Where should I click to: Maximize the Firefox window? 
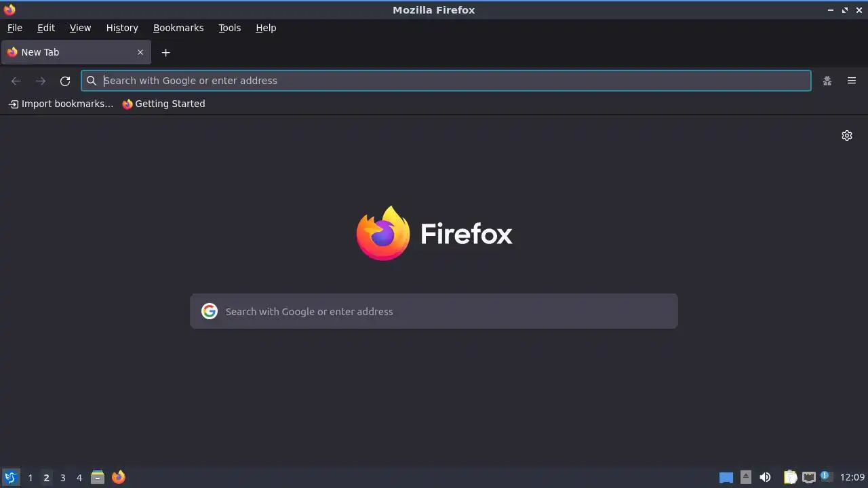point(845,9)
